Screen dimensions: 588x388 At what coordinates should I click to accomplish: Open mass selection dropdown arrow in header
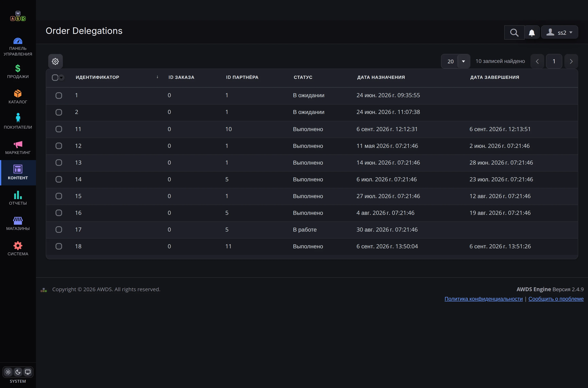pyautogui.click(x=61, y=77)
